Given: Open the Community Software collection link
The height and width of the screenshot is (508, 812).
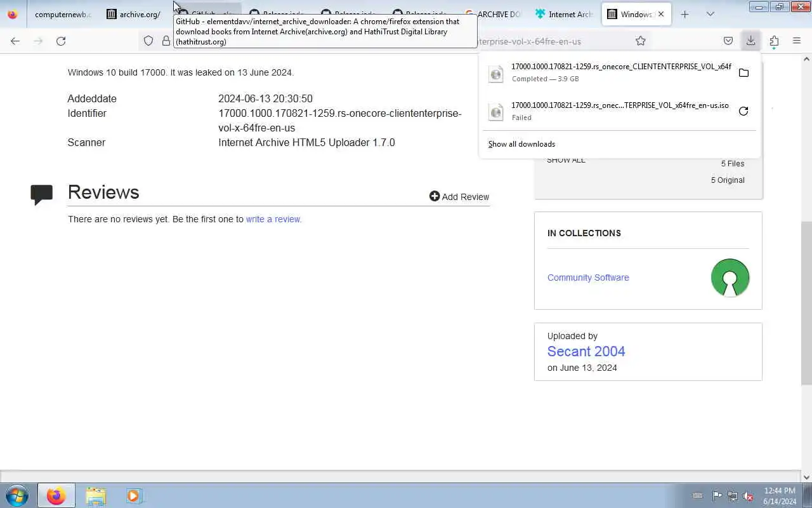Looking at the screenshot, I should pyautogui.click(x=588, y=277).
